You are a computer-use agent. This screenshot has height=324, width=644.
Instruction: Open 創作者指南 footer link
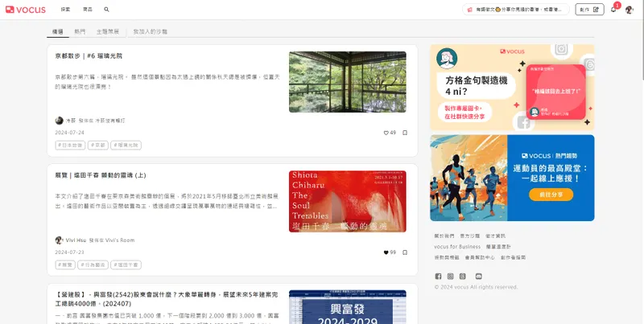[513, 257]
